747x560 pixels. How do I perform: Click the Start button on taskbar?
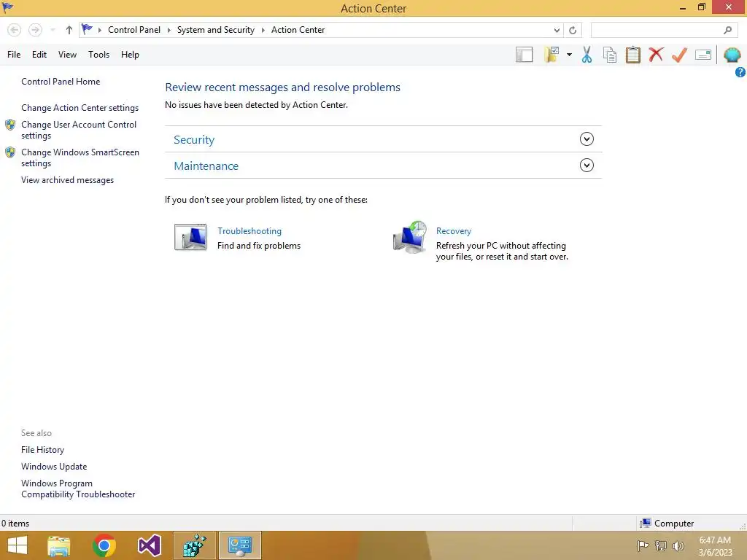click(x=18, y=545)
